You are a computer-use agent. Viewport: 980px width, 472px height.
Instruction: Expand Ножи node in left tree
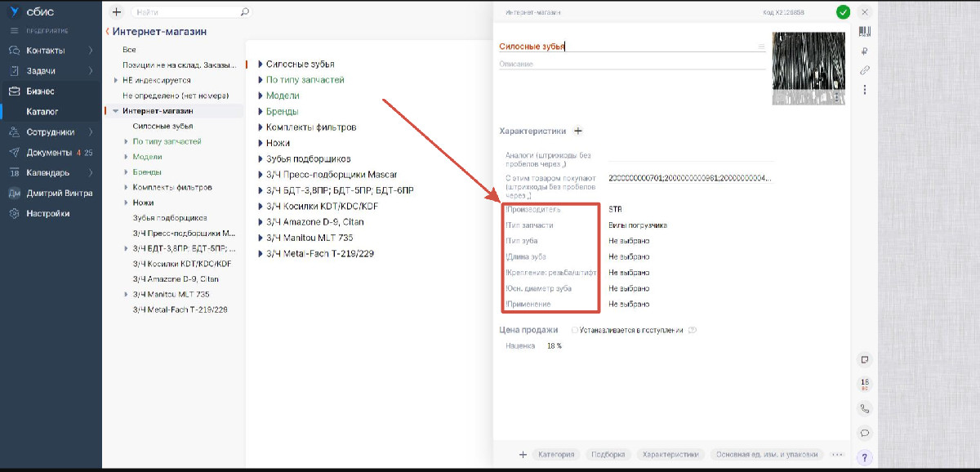(127, 203)
